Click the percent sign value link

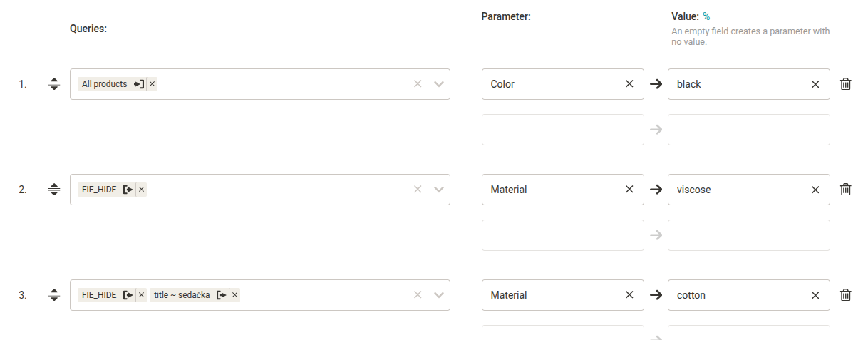point(706,16)
